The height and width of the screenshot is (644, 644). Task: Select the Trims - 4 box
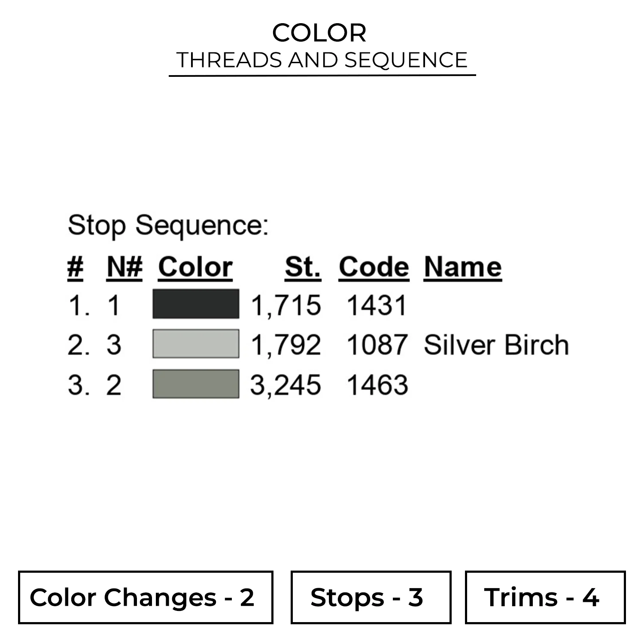545,597
